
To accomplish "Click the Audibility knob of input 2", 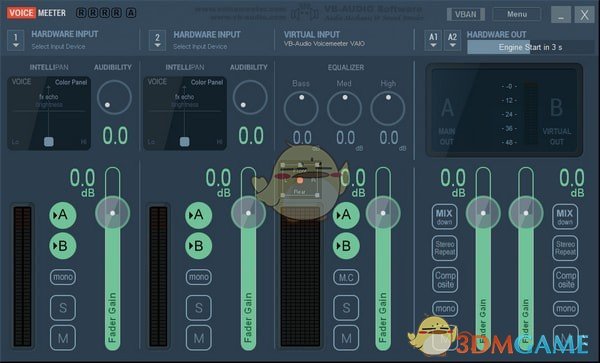I will point(250,97).
